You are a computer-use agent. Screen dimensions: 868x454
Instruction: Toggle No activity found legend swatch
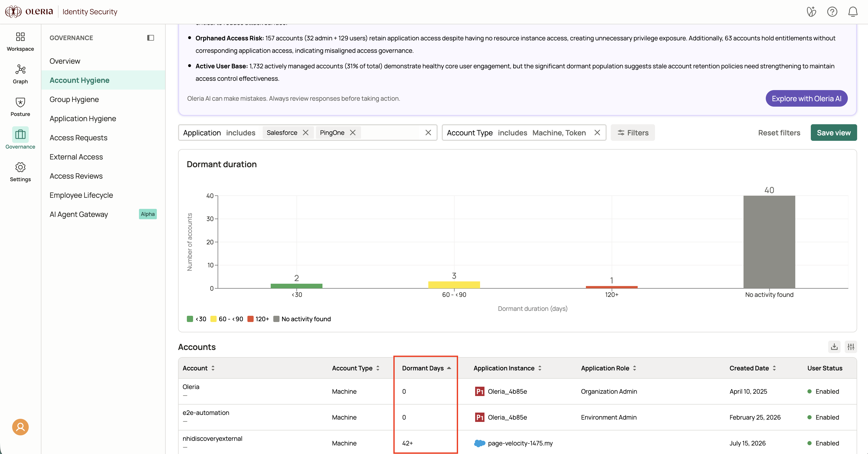(276, 319)
